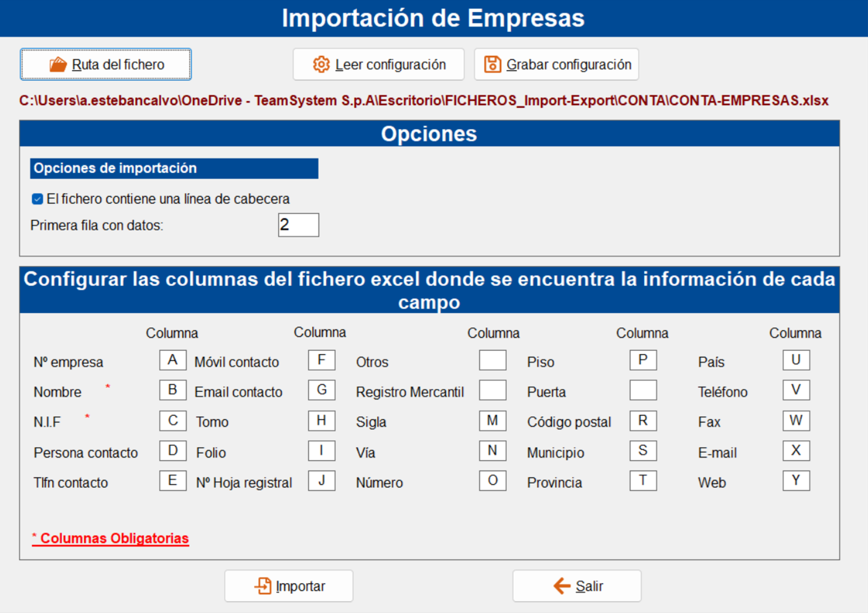Click the Nombre column box containing B
This screenshot has height=613, width=868.
click(x=173, y=390)
